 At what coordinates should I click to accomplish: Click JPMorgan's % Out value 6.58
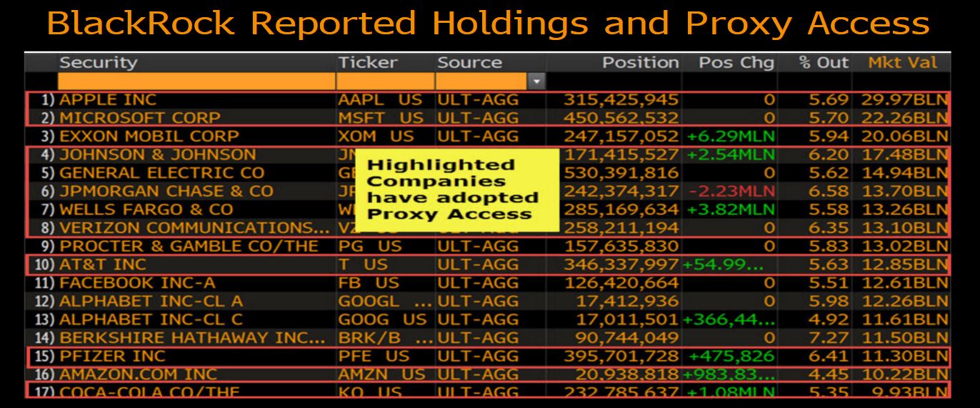tap(829, 191)
